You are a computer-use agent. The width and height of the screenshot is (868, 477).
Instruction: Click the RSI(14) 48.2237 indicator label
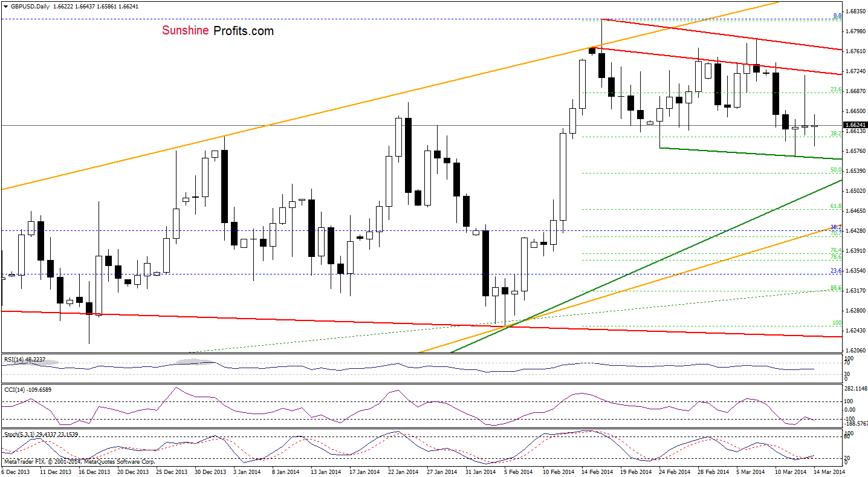point(24,359)
